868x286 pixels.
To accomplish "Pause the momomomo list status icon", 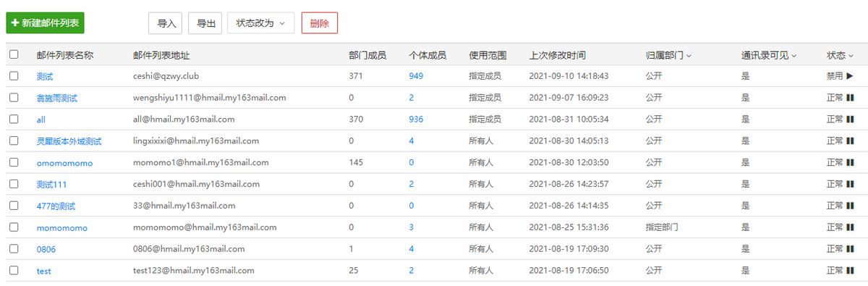I will (x=850, y=227).
